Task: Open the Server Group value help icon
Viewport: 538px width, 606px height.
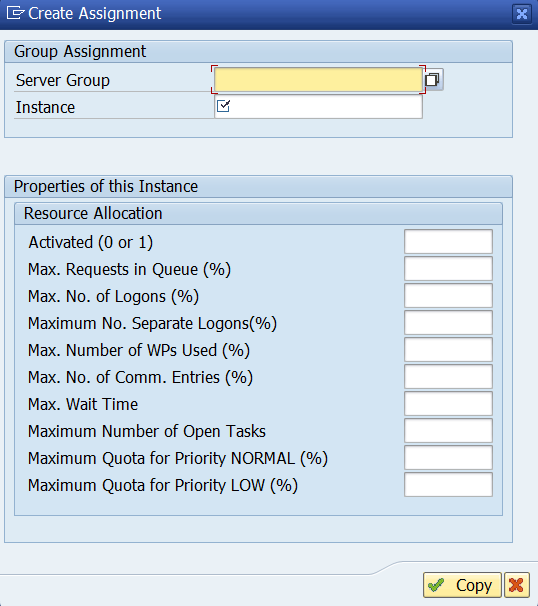Action: pos(433,80)
